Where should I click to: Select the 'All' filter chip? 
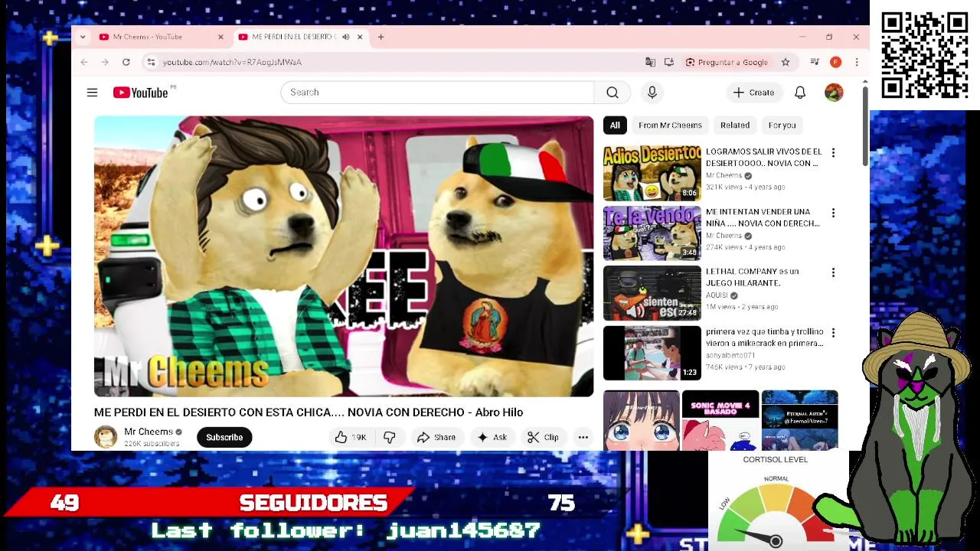[615, 126]
